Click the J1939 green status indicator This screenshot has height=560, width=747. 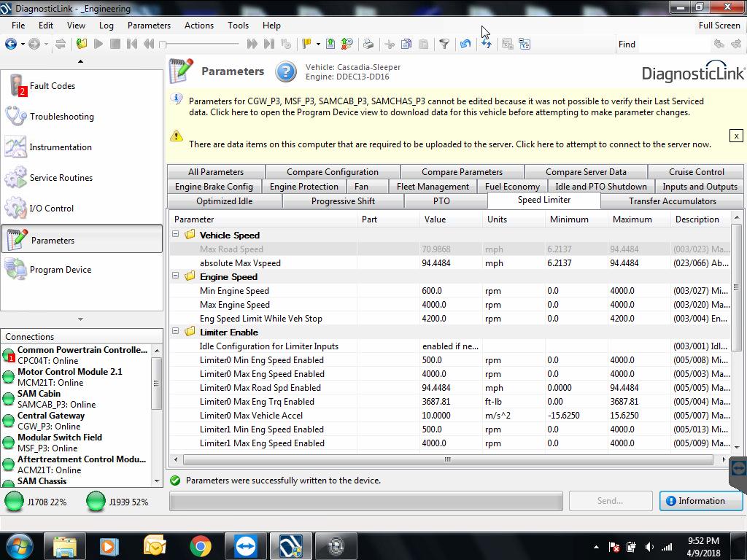tap(96, 502)
